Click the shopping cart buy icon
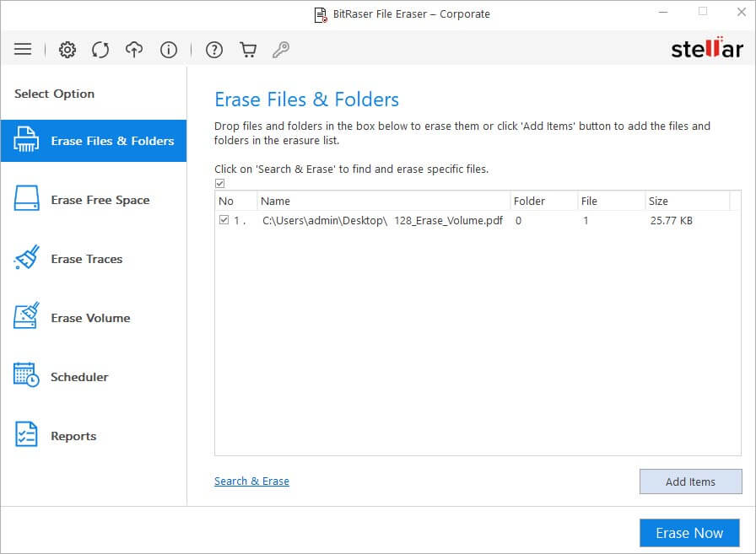 (x=248, y=50)
